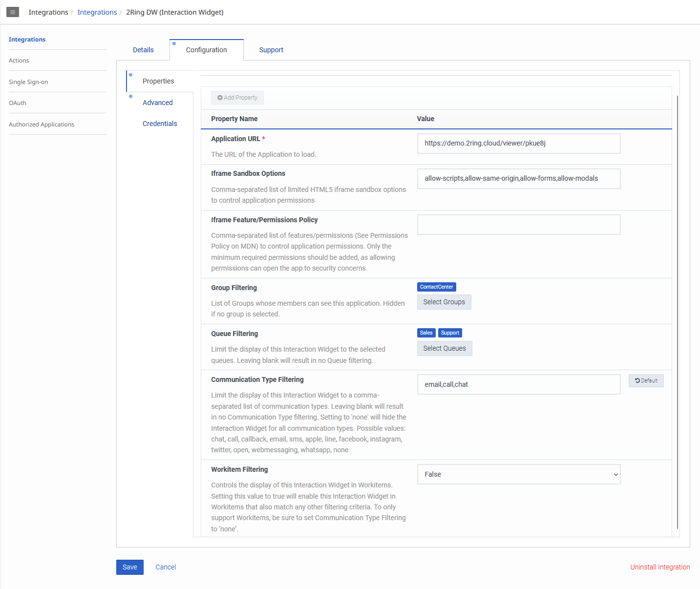Image resolution: width=700 pixels, height=589 pixels.
Task: Focus the Application URL input field
Action: pos(518,144)
